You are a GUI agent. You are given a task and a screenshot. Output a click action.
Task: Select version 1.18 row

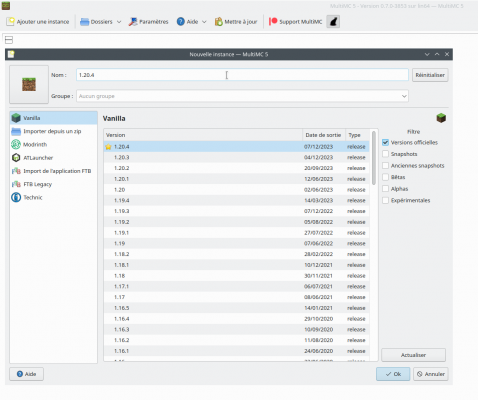pos(237,276)
